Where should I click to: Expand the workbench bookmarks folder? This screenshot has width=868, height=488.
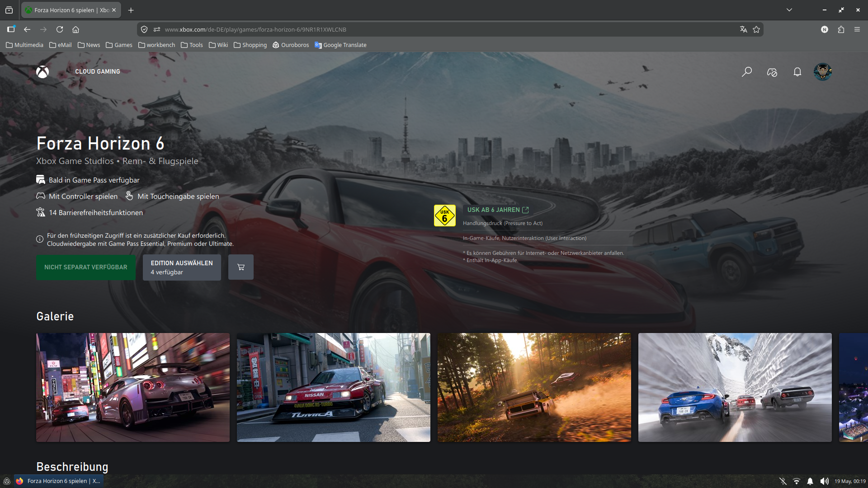156,45
